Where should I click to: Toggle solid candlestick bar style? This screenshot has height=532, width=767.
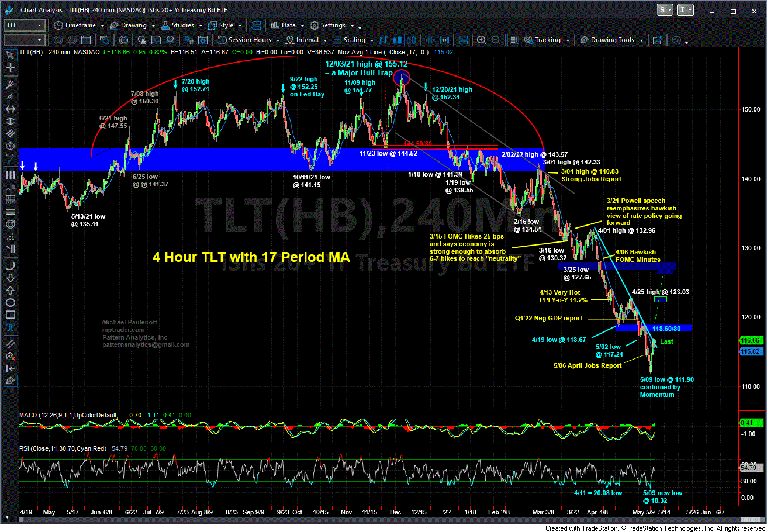click(398, 40)
